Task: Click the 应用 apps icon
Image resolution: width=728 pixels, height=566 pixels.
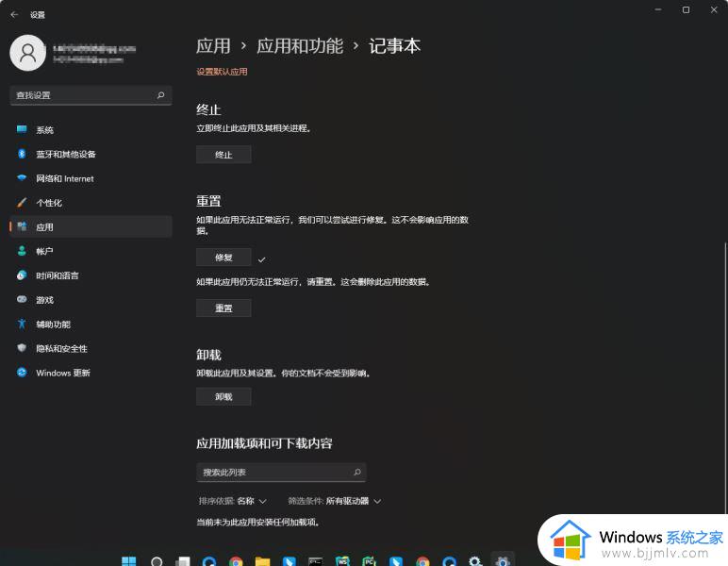Action: 22,226
